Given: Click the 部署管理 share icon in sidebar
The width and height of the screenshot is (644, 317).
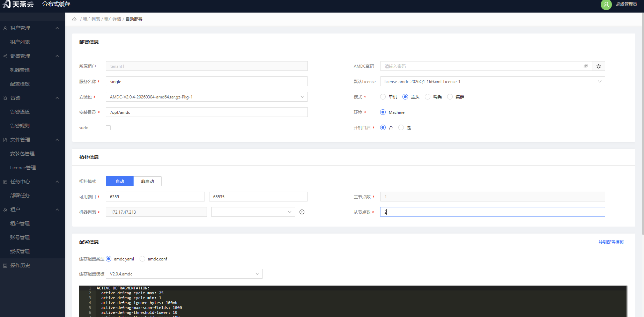Looking at the screenshot, I should tap(5, 56).
